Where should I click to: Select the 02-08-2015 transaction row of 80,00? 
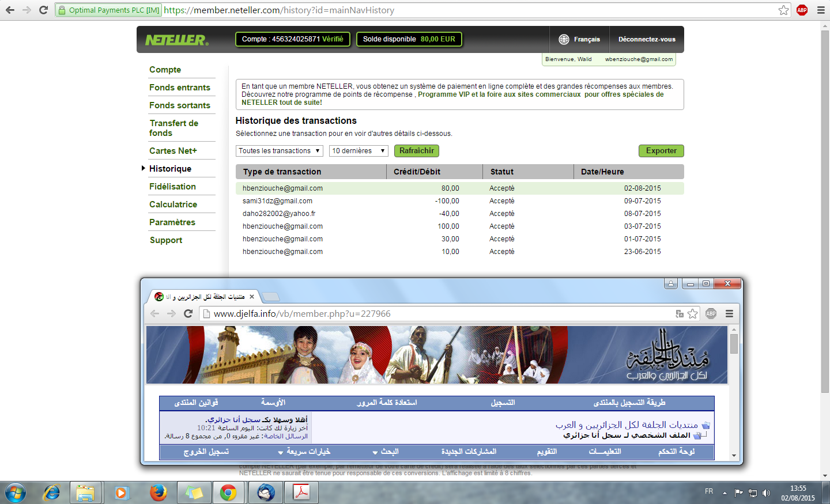pos(460,188)
